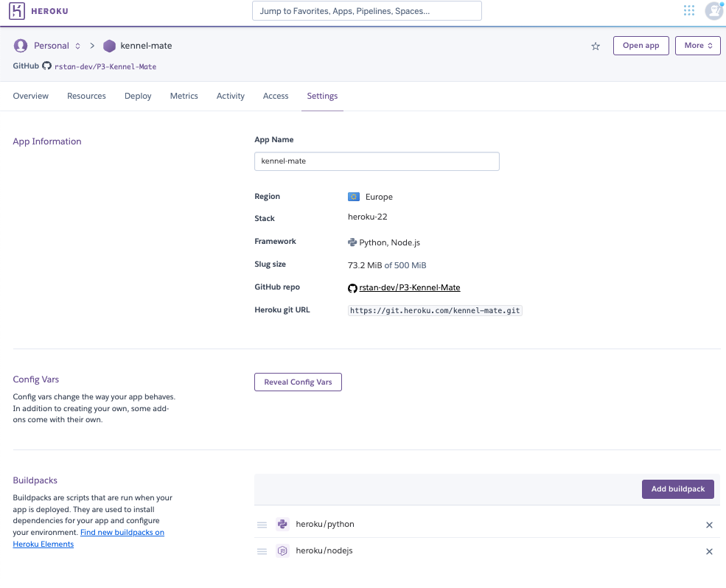
Task: Click the Personal breadcrumb link
Action: tap(52, 46)
